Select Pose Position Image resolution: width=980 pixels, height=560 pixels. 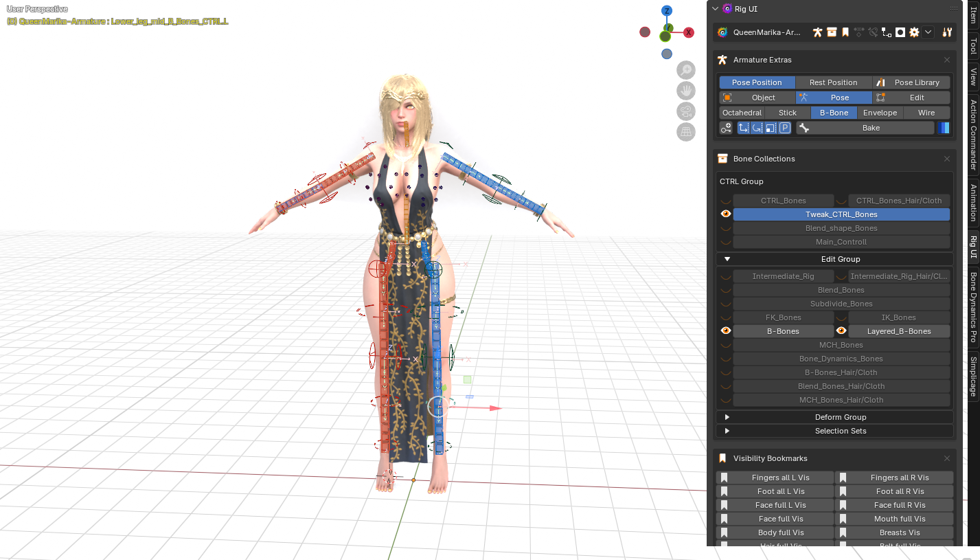757,82
